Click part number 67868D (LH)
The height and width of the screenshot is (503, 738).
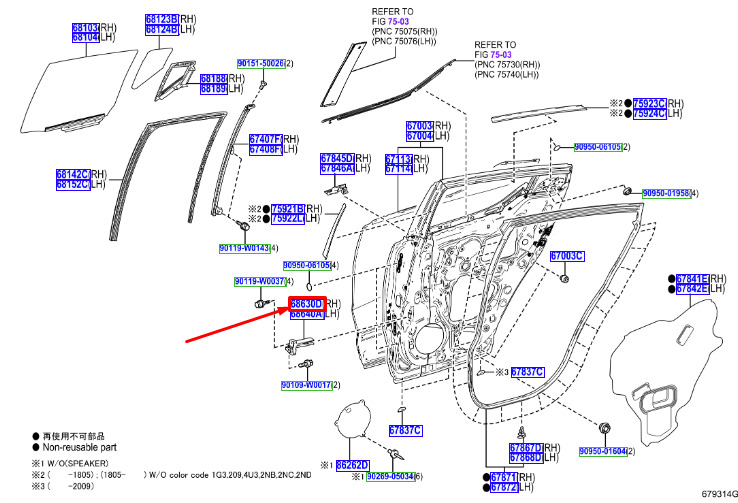coord(526,458)
